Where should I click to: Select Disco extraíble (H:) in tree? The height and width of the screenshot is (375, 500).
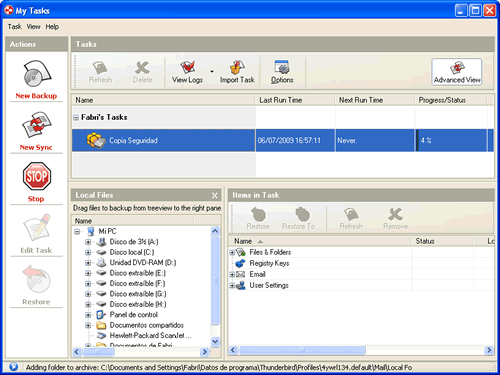tap(138, 304)
